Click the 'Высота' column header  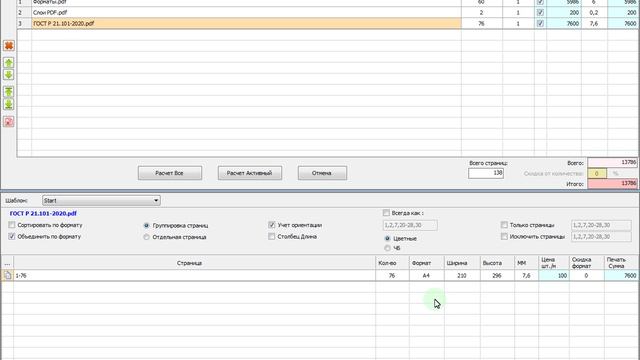pyautogui.click(x=497, y=263)
